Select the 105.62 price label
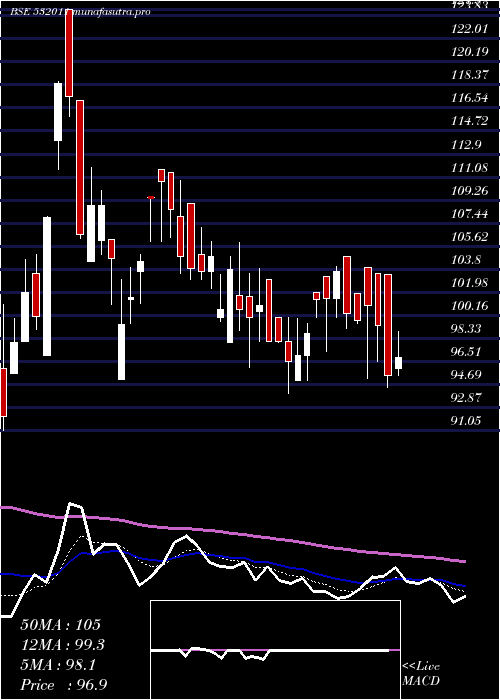 (469, 237)
